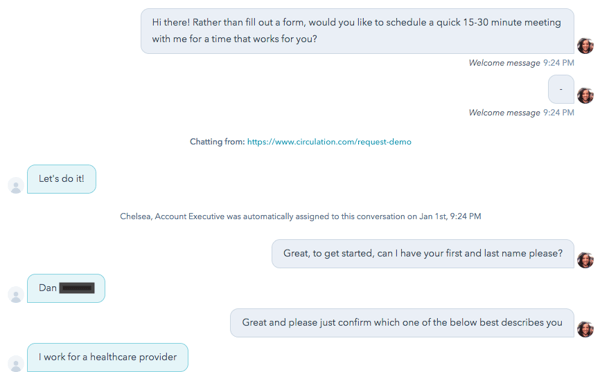This screenshot has height=372, width=600.
Task: Click agent avatar beside the dash message
Action: point(585,96)
